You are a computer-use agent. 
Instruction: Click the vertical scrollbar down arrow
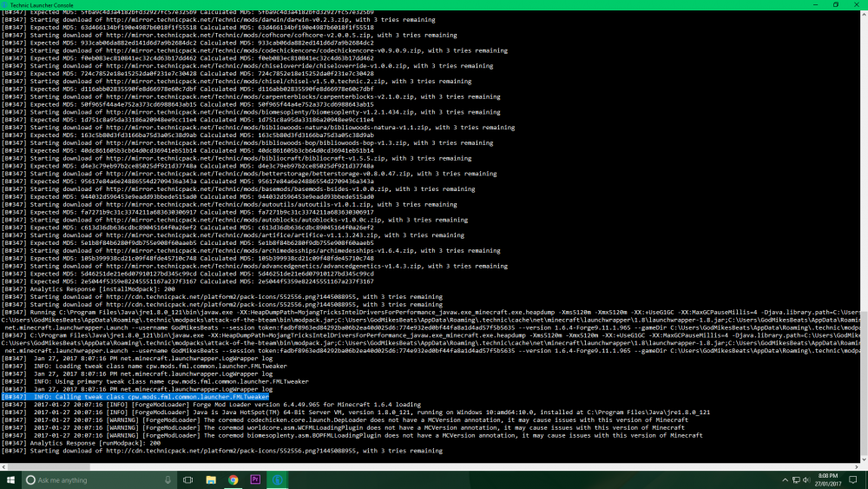(x=864, y=459)
